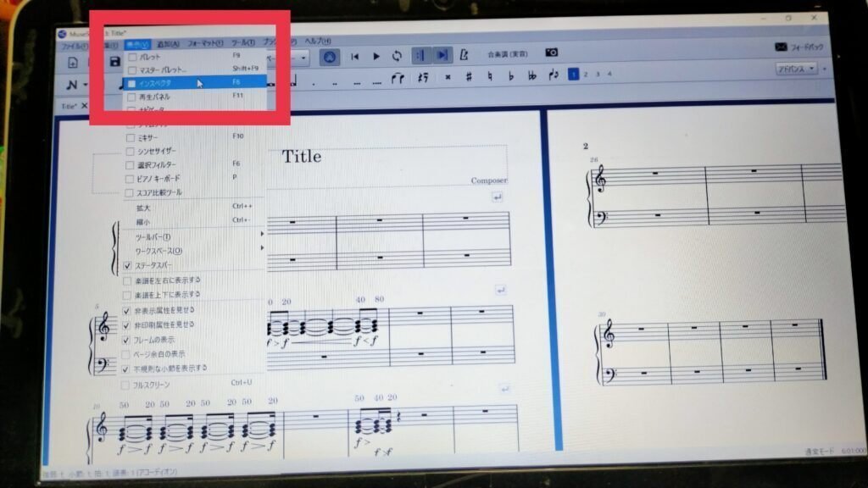Viewport: 868px width, 488px height.
Task: Select voice 4 button
Action: point(609,74)
